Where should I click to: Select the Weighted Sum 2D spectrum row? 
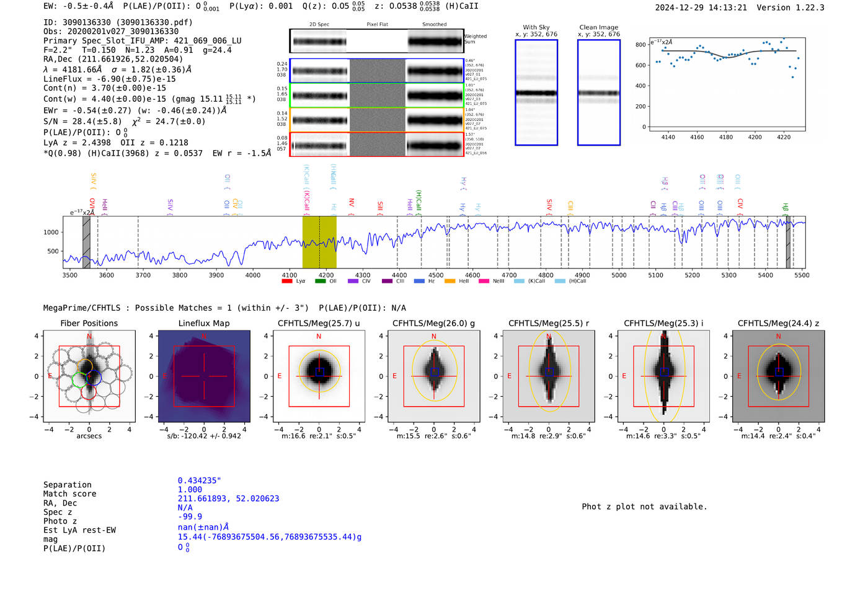tap(376, 41)
